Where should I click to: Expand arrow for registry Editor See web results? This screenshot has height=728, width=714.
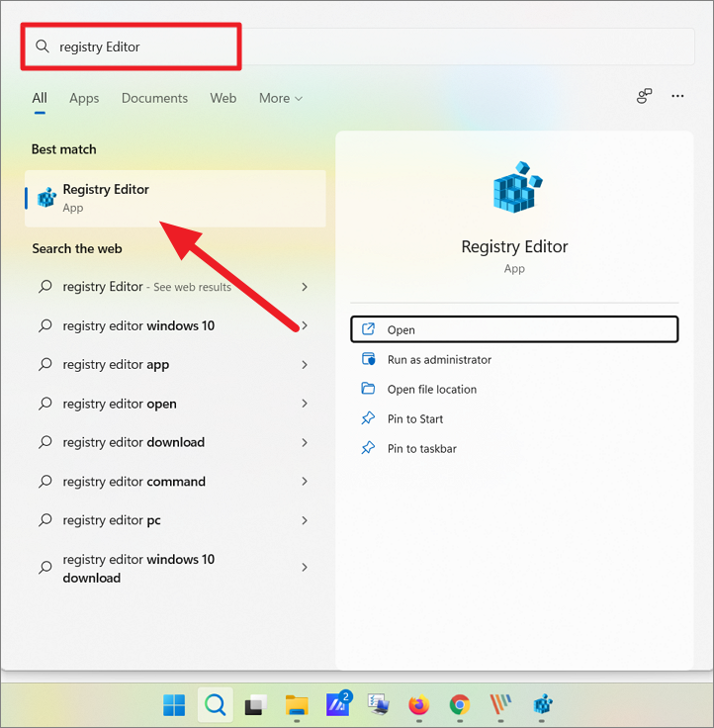[305, 287]
